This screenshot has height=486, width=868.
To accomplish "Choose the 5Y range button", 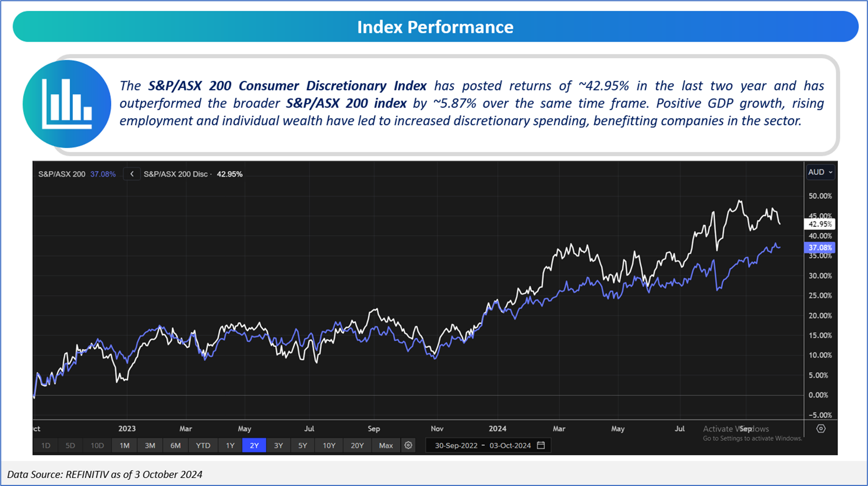I will pyautogui.click(x=303, y=446).
